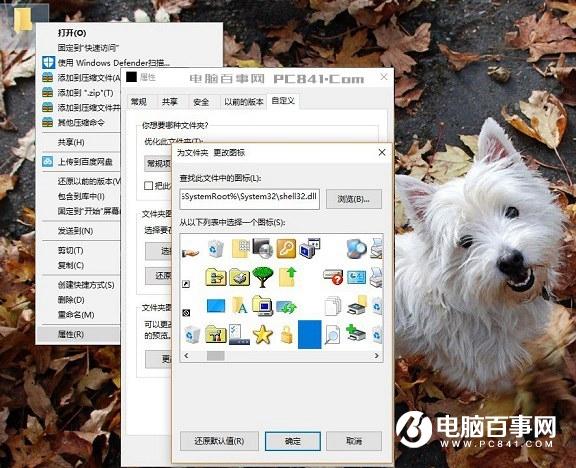Screen dimensions: 576x468
Task: Pick the globe with magnifier icon
Action: pos(356,249)
